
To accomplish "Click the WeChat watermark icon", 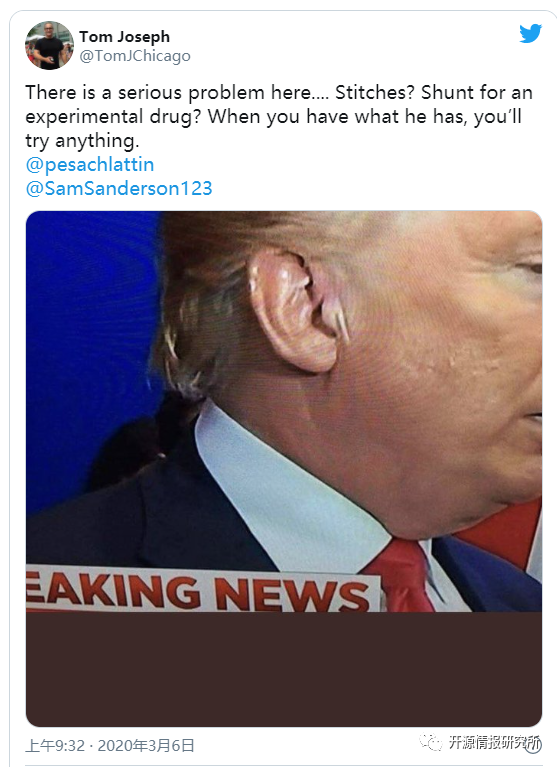I will tap(430, 742).
